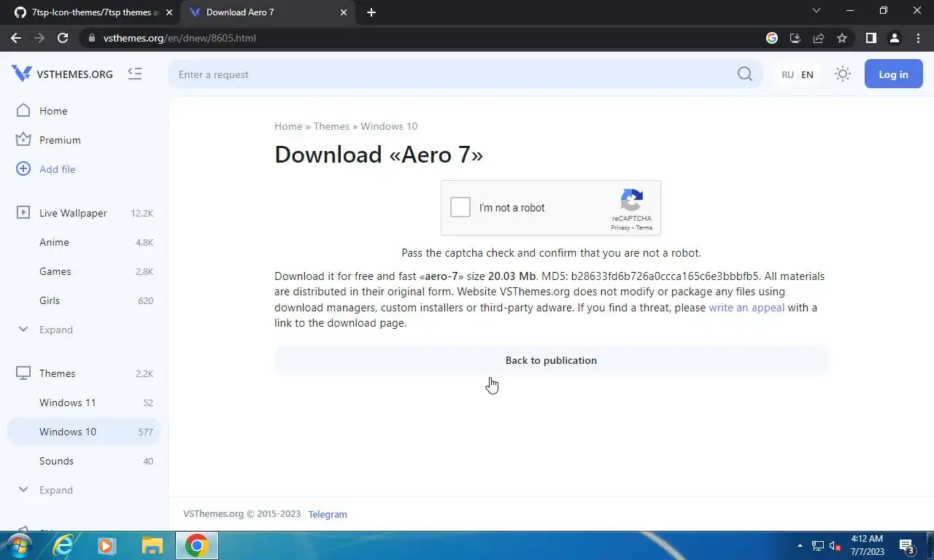Click the address bar URL
The image size is (934, 560).
point(180,38)
